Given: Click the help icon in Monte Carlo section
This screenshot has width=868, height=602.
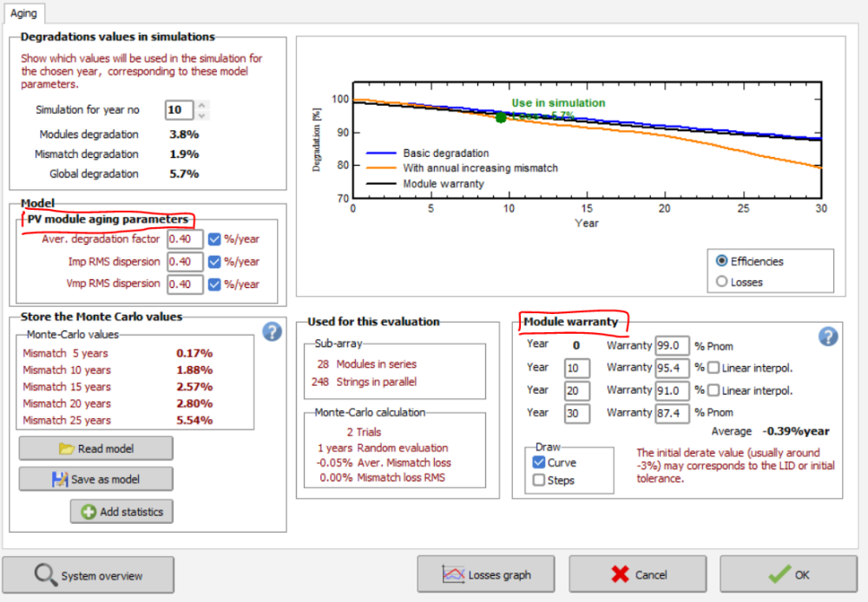Looking at the screenshot, I should (x=273, y=330).
